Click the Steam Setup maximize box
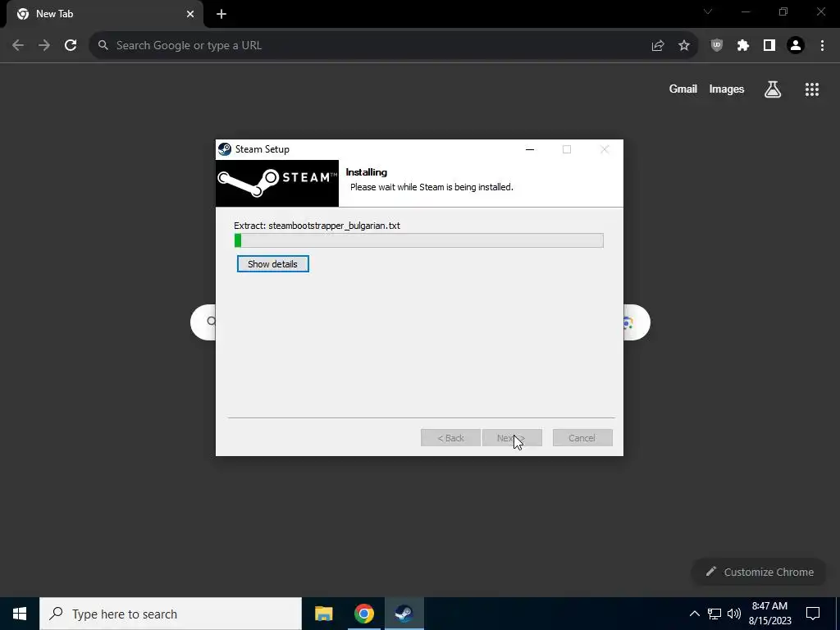The width and height of the screenshot is (840, 630). click(566, 149)
